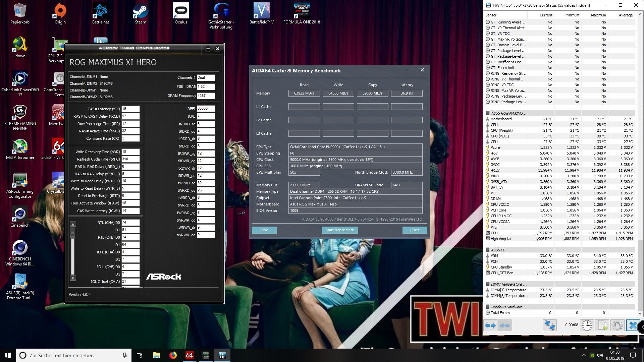Click the tRFC Refresh Cycle Time field
This screenshot has width=644, height=362.
pyautogui.click(x=130, y=159)
